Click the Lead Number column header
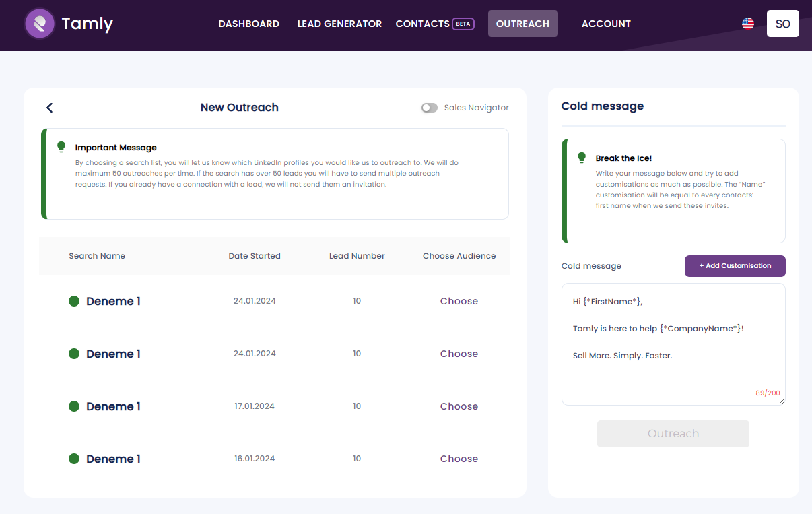 coord(357,256)
